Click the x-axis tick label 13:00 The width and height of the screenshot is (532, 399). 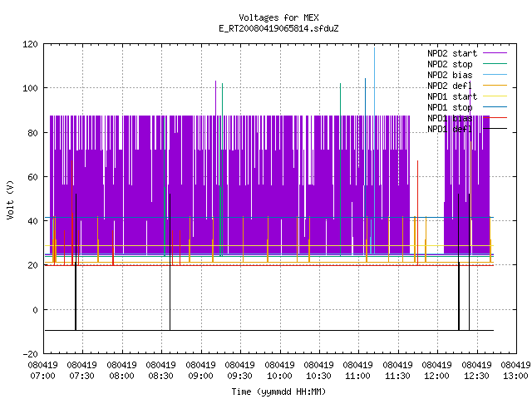pos(515,376)
